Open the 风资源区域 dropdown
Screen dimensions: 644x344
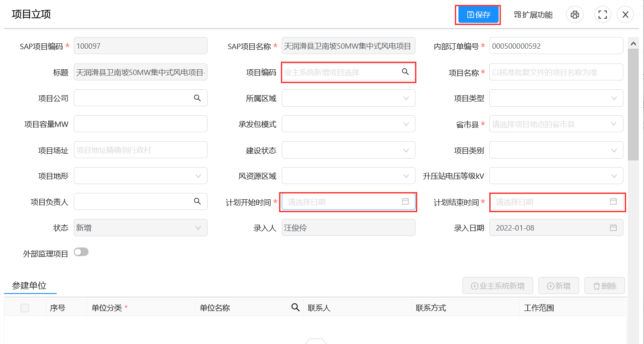pos(348,176)
